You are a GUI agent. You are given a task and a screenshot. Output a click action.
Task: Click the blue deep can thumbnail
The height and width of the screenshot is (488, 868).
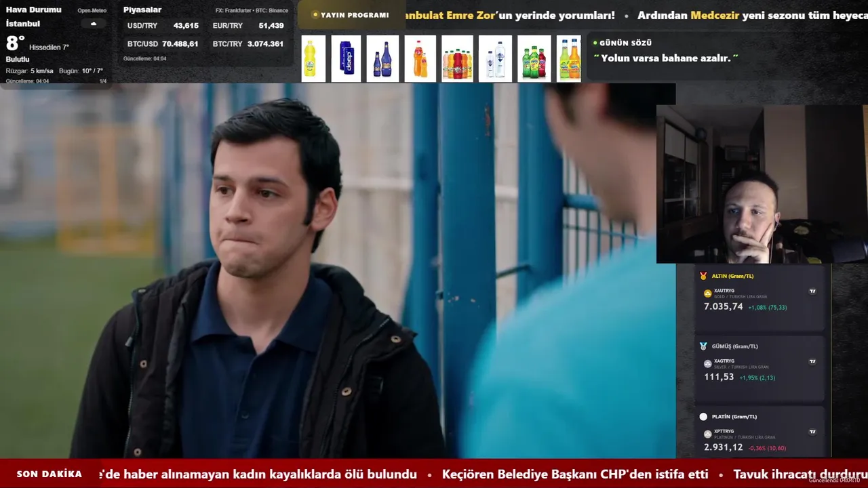coord(346,59)
